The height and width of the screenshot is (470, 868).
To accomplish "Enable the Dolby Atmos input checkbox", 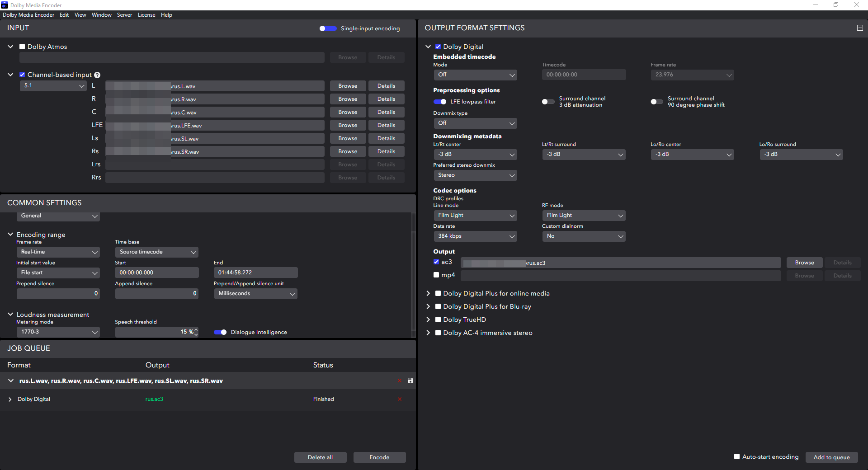I will pos(22,47).
